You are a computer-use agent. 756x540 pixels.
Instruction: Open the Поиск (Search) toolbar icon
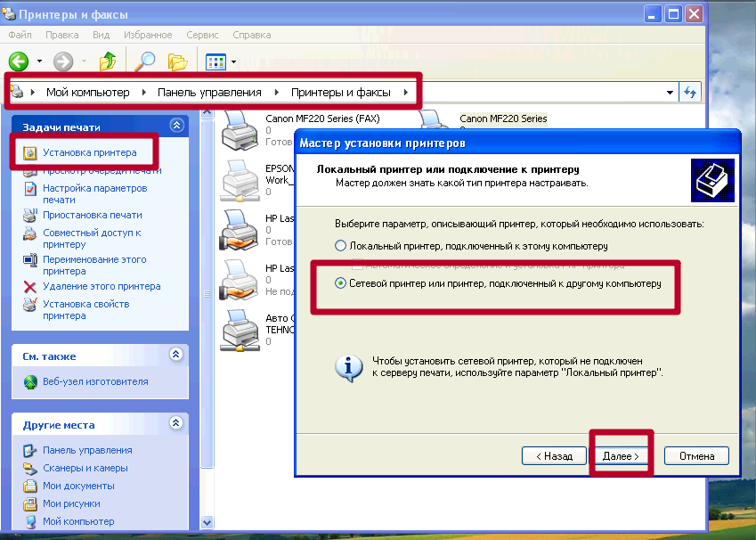[144, 61]
